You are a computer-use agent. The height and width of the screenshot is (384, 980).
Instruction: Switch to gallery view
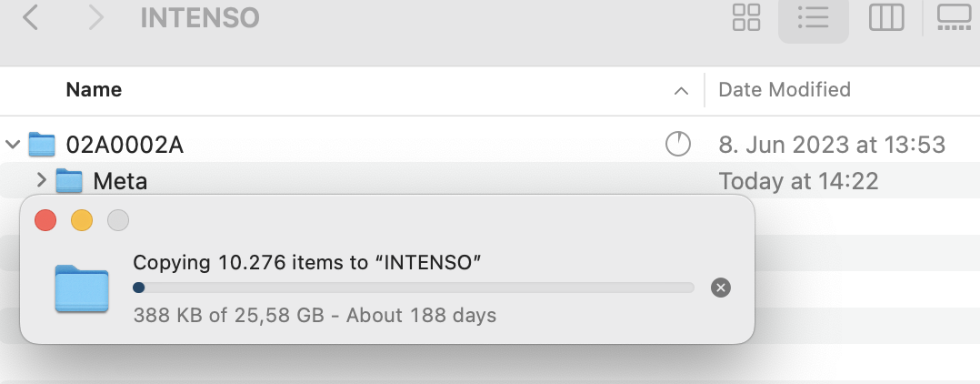pyautogui.click(x=955, y=17)
